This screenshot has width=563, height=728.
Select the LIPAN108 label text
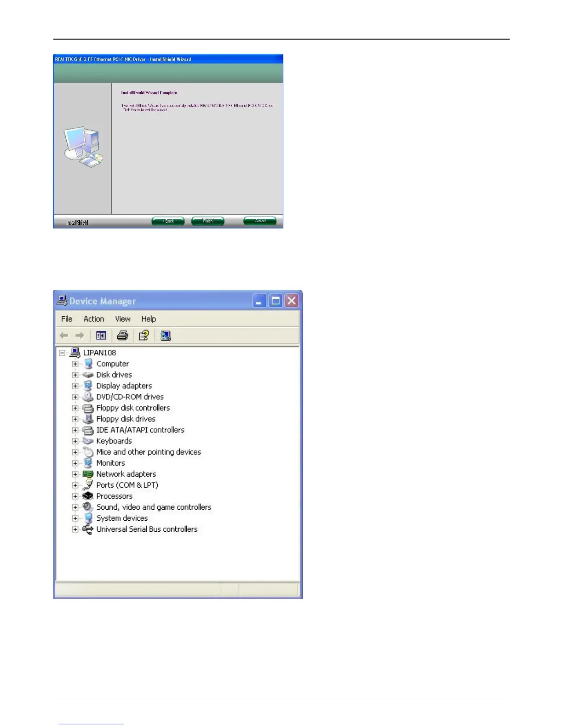[x=99, y=353]
